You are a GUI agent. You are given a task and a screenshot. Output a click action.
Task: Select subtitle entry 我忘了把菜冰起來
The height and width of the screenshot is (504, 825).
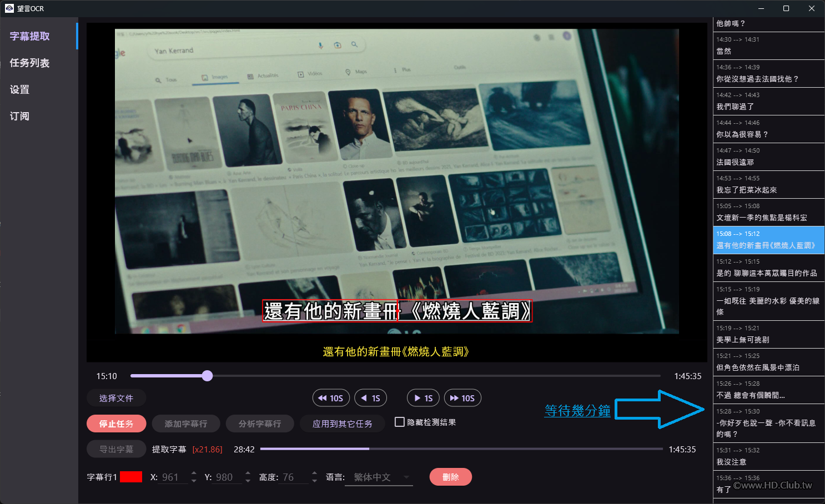pos(768,184)
